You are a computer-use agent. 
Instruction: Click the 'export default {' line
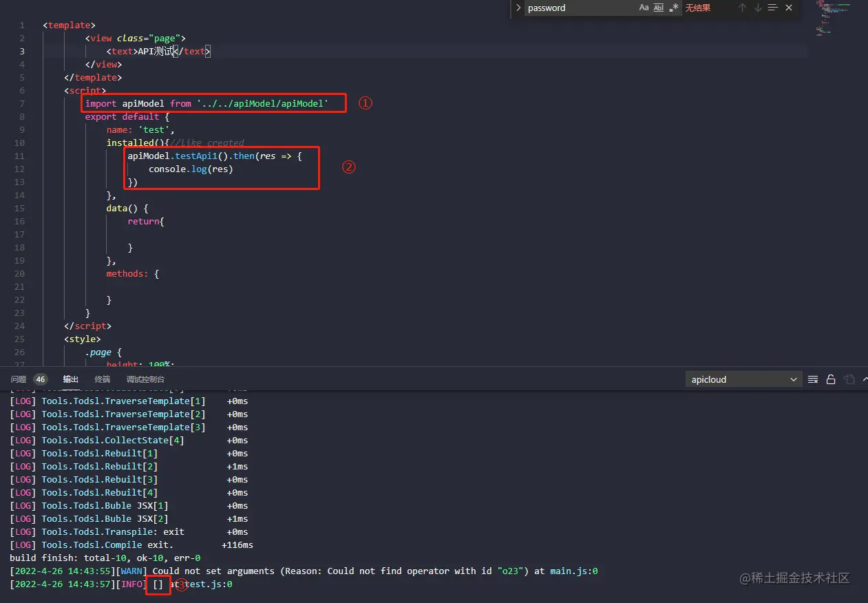127,116
